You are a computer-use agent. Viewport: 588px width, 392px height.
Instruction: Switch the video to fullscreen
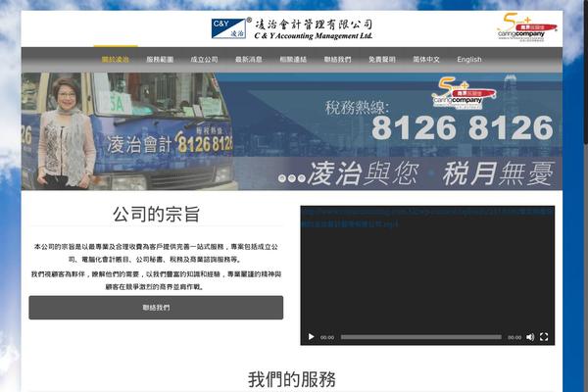[x=544, y=337]
